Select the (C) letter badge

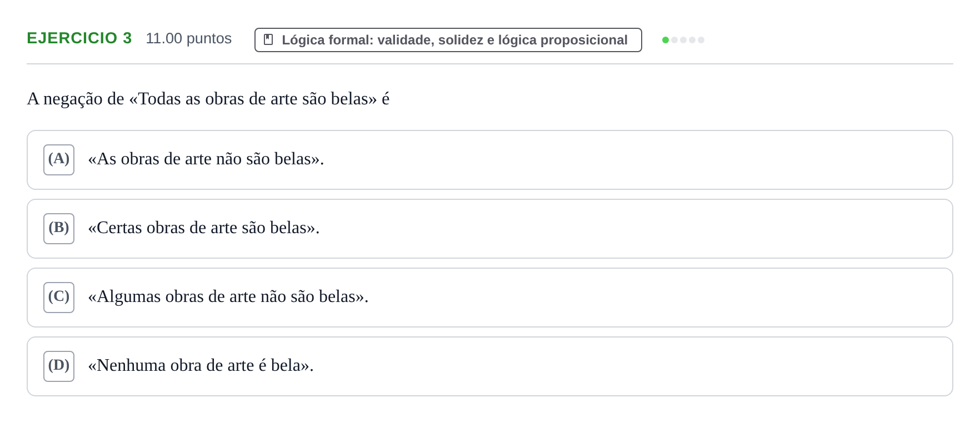coord(59,298)
